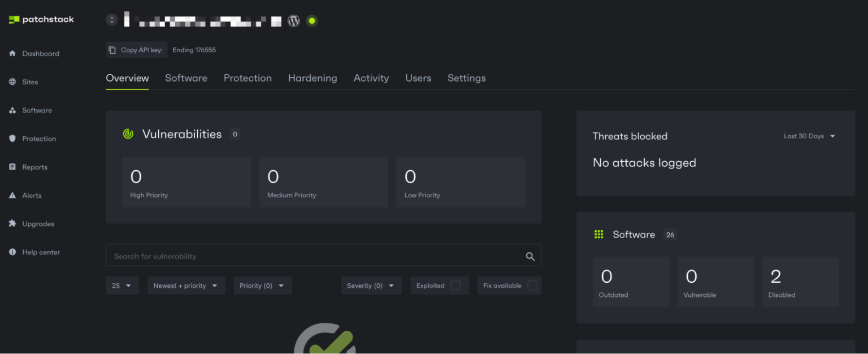This screenshot has width=868, height=354.
Task: View Alerts using the warning triangle icon
Action: pos(32,195)
